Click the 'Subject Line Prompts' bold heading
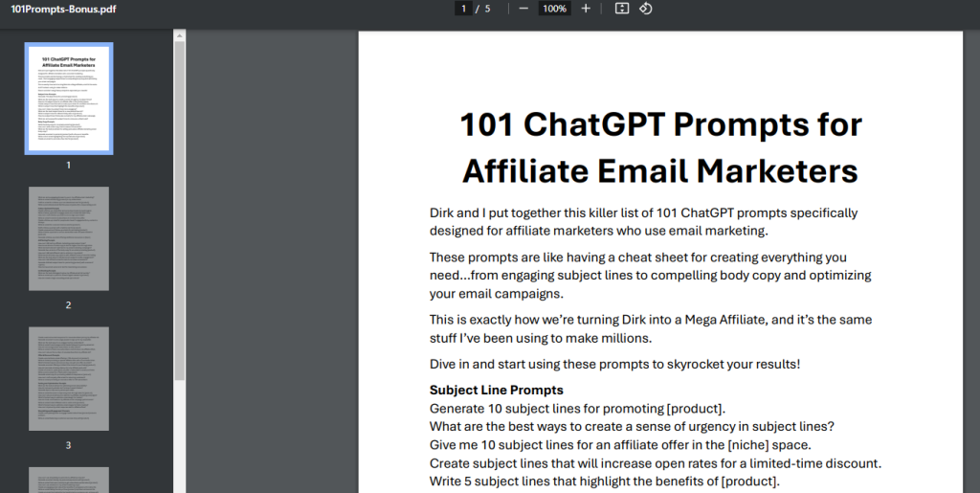The image size is (980, 493). coord(497,390)
